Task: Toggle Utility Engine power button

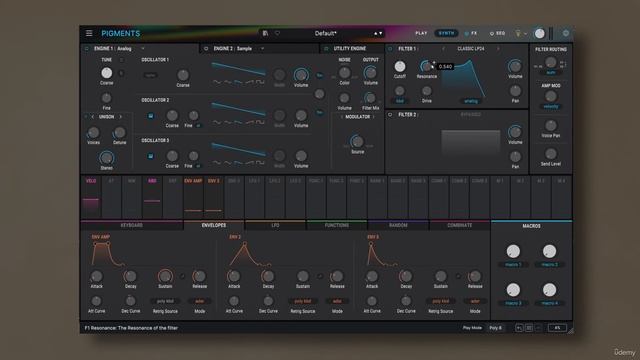Action: coord(326,49)
